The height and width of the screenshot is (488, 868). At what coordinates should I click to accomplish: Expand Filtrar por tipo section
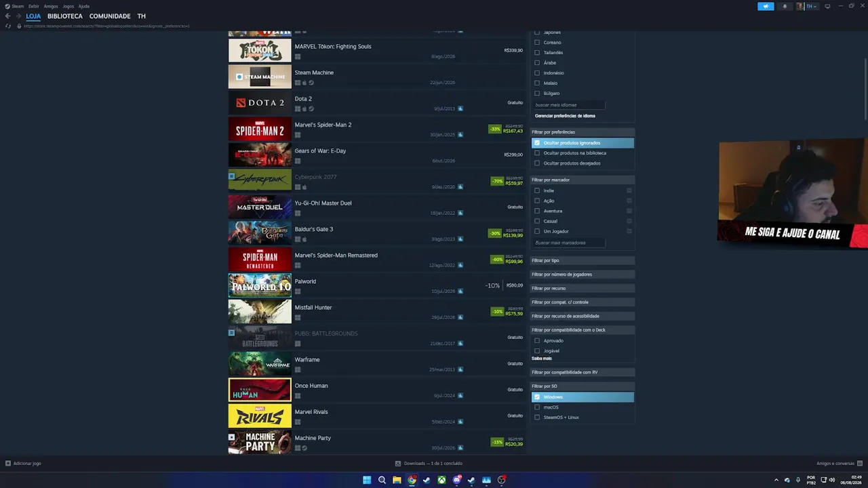point(583,260)
